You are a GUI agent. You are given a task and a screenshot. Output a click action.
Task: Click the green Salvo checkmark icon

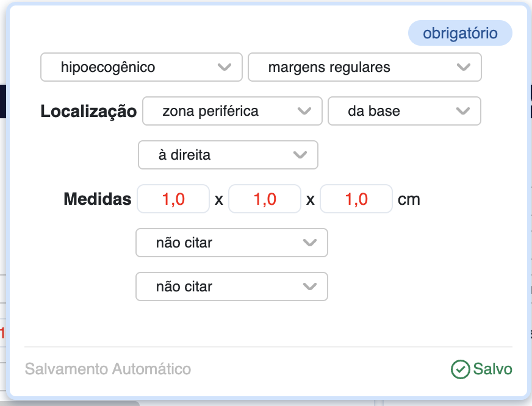(460, 369)
